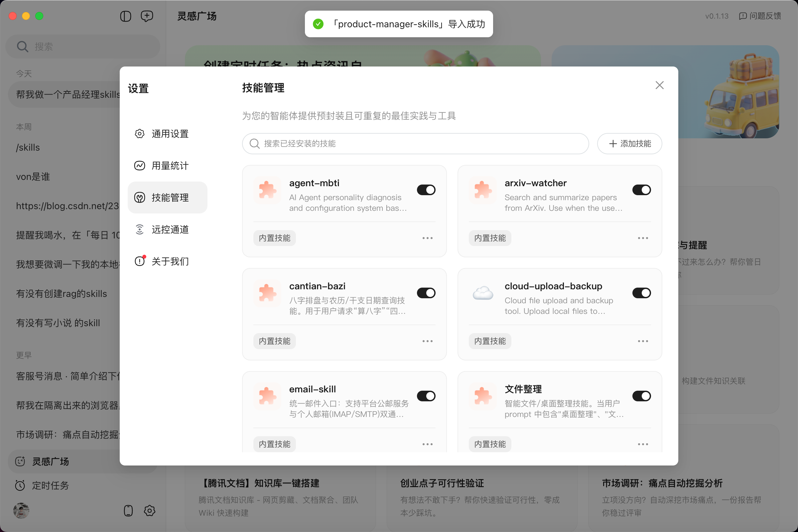The width and height of the screenshot is (798, 532).
Task: Disable the agent-mbti skill toggle
Action: [x=426, y=190]
